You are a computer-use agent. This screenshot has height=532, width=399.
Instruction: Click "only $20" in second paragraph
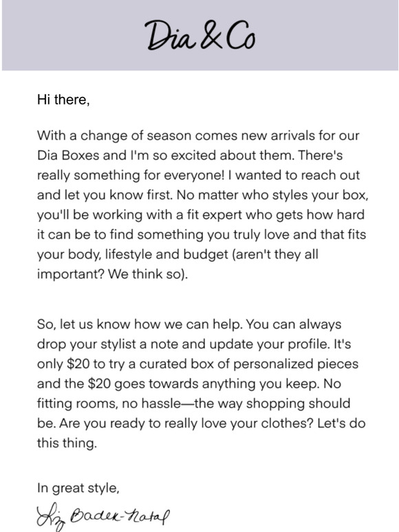pos(63,364)
